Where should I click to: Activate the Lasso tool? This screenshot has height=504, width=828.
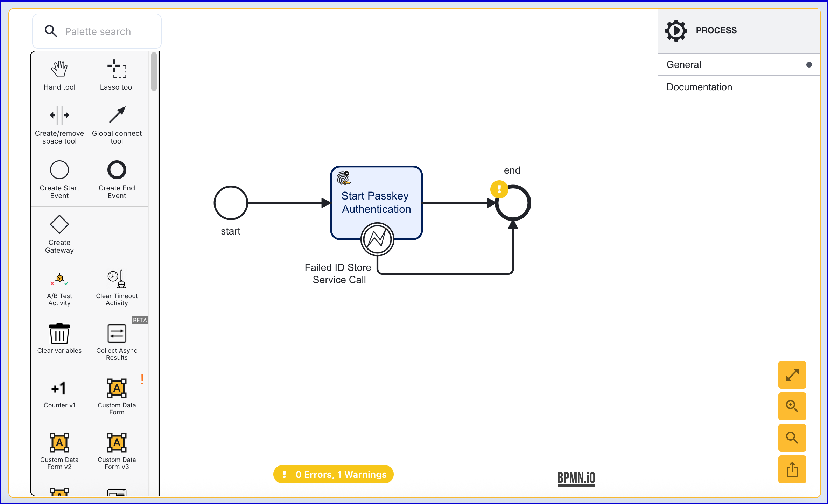117,75
